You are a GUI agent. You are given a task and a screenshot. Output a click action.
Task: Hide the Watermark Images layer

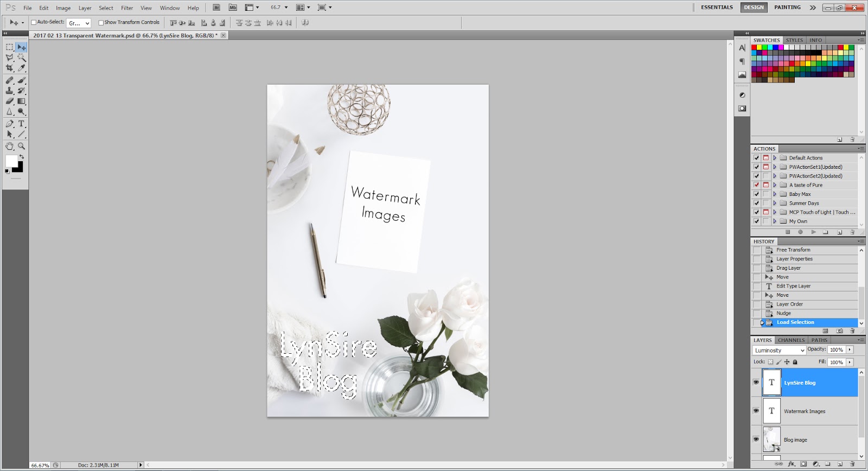click(756, 411)
